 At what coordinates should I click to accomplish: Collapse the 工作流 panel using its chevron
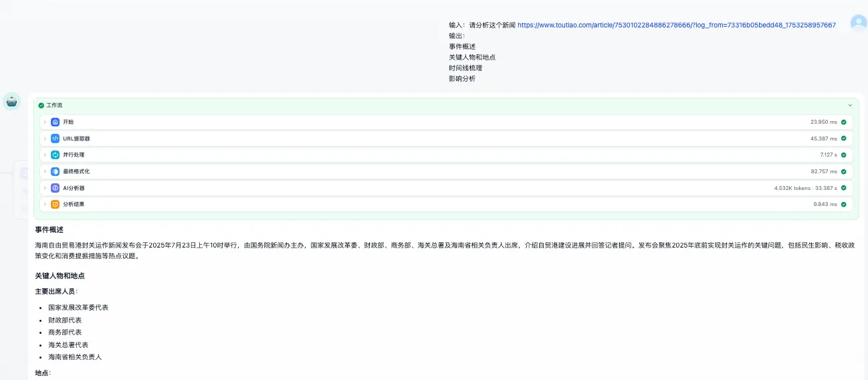pos(850,105)
